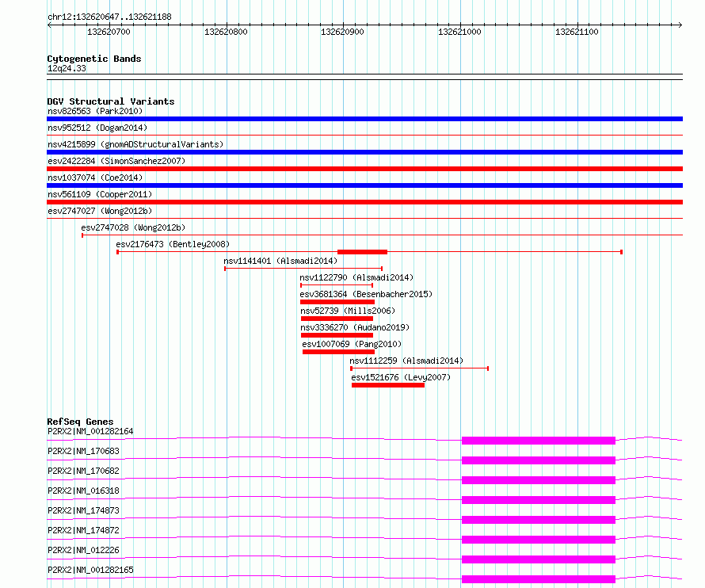Click the thin line for nsv1141401

pos(303,269)
